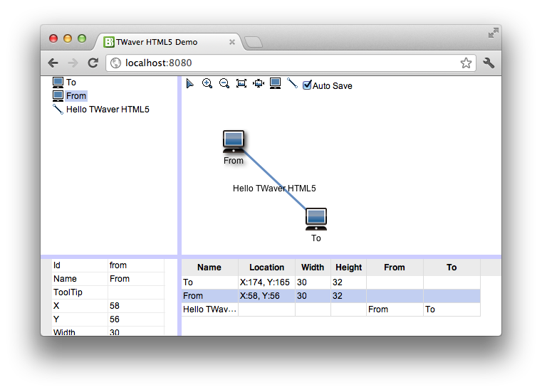The height and width of the screenshot is (392, 542).
Task: Click the Hello TWaver HTML5 link label
Action: click(274, 189)
